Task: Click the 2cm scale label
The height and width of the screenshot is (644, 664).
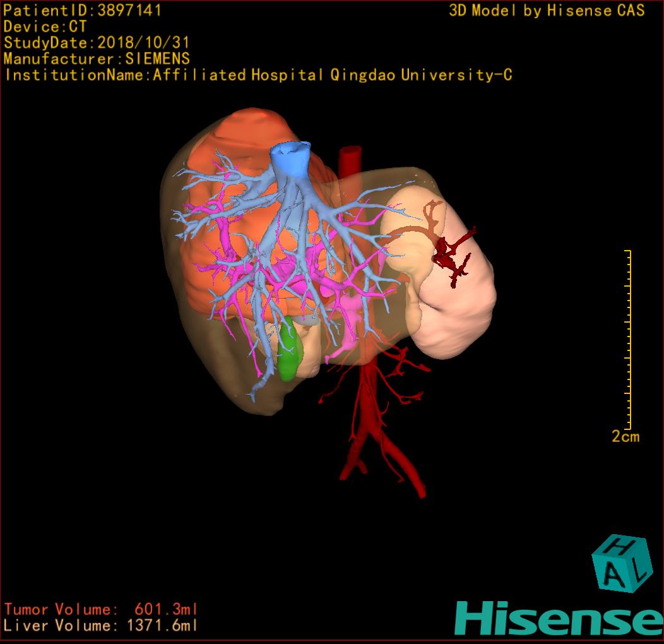Action: coord(625,437)
